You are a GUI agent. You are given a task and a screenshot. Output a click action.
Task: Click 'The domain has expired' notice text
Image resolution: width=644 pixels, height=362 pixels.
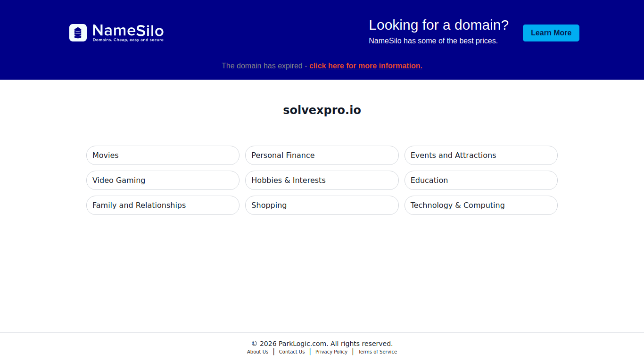tap(262, 66)
